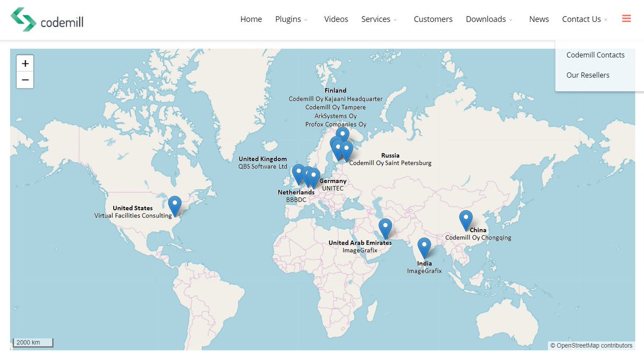Click the Codemill Oy Chongqing label
Screen dimensions: 644x359
coord(478,238)
